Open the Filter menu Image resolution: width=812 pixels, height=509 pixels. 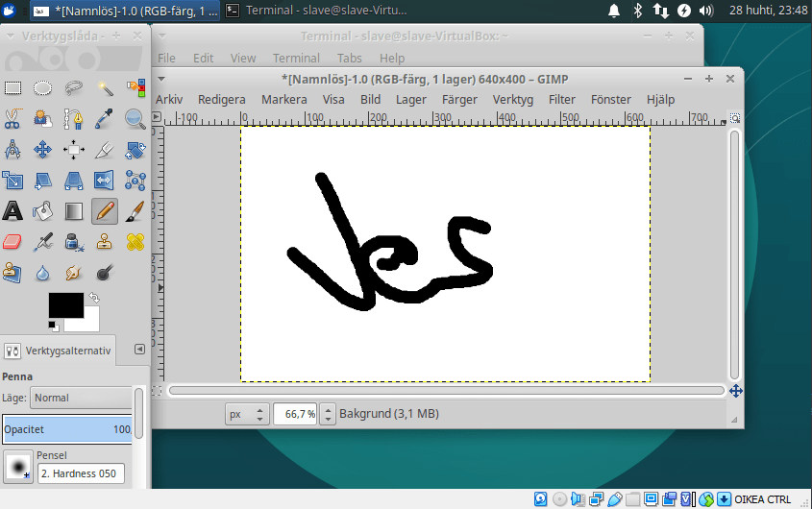tap(561, 99)
